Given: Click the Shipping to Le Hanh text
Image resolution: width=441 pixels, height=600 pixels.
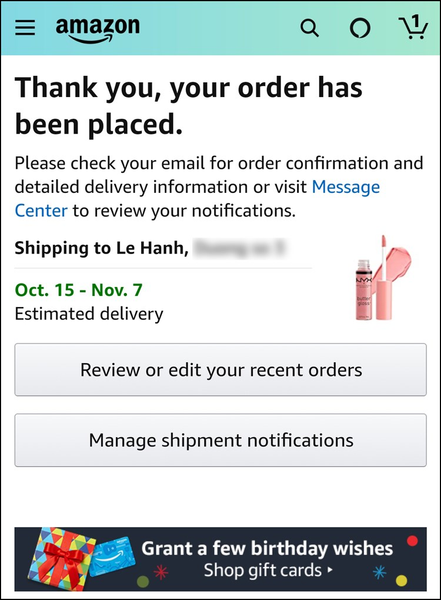Looking at the screenshot, I should click(x=101, y=248).
